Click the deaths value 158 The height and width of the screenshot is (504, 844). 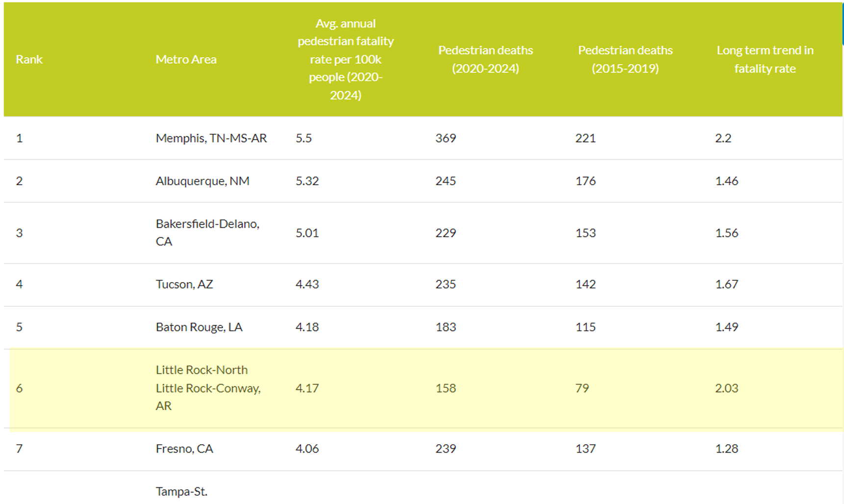[446, 388]
